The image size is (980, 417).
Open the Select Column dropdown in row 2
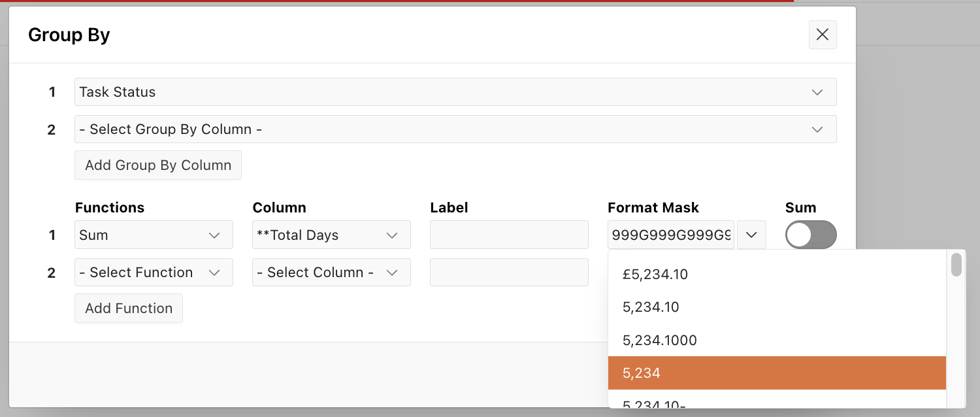click(331, 273)
